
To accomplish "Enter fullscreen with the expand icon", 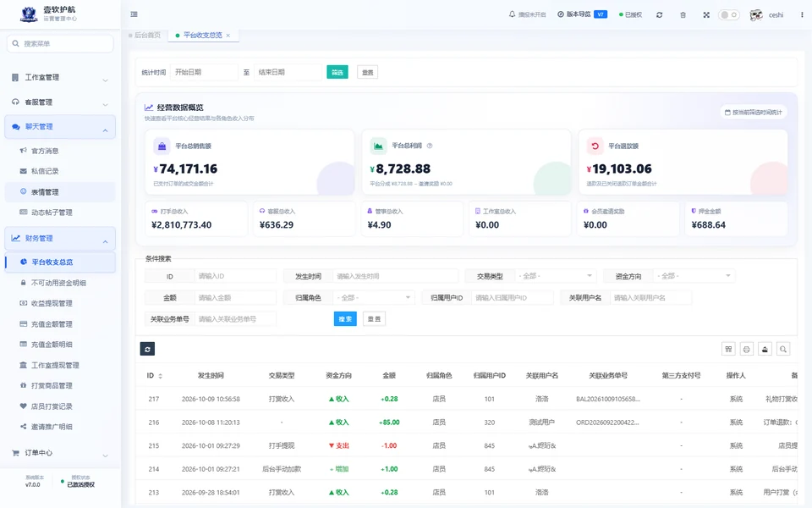I will [x=706, y=15].
